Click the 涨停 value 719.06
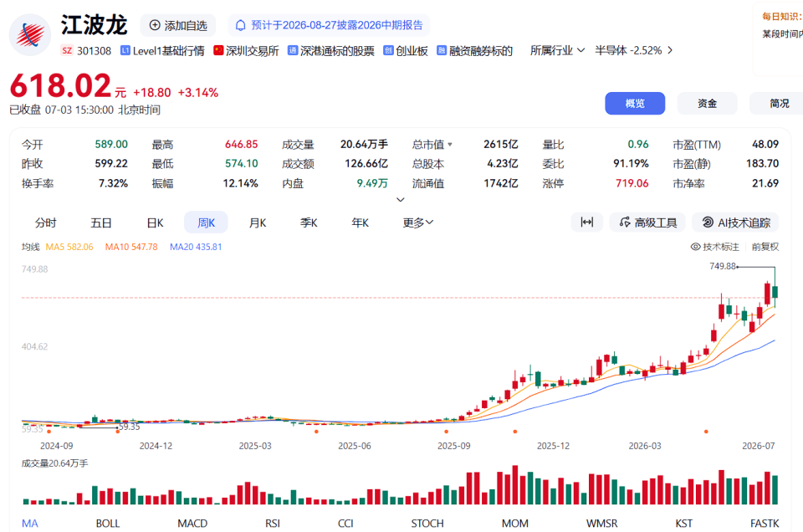Image resolution: width=803 pixels, height=532 pixels. pyautogui.click(x=632, y=183)
